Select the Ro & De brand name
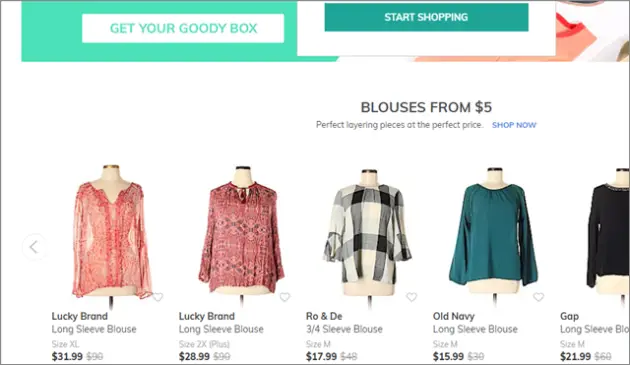The height and width of the screenshot is (365, 630). point(324,316)
